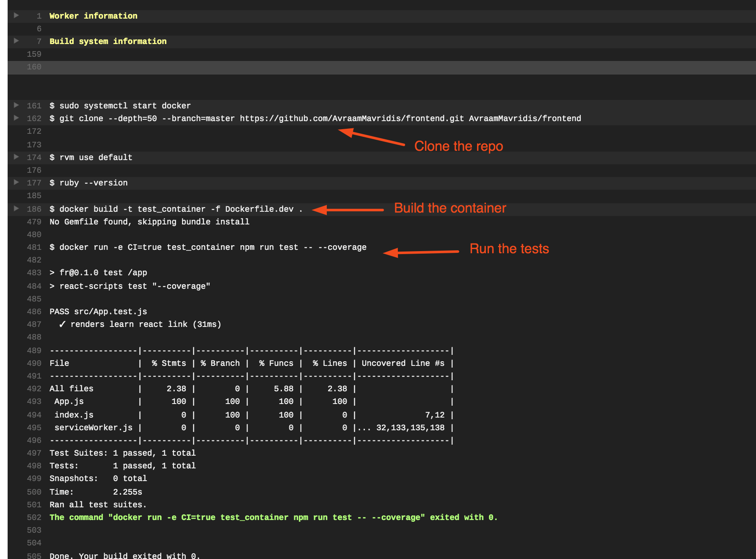
Task: Click uncovered lines value '7,12'
Action: (x=435, y=415)
